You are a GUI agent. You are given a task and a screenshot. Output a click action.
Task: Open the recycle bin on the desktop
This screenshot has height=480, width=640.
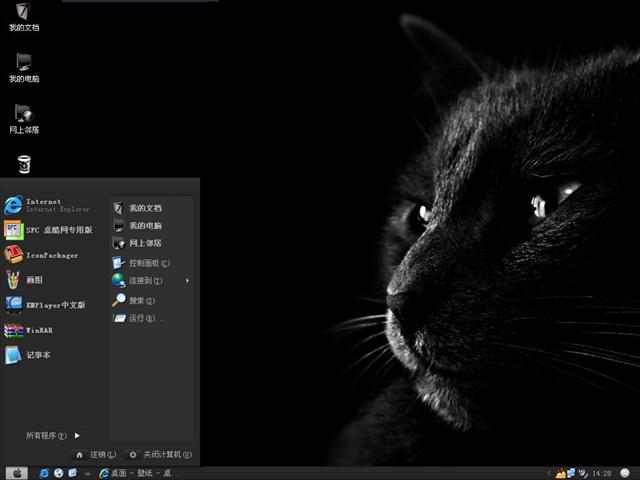coord(24,163)
